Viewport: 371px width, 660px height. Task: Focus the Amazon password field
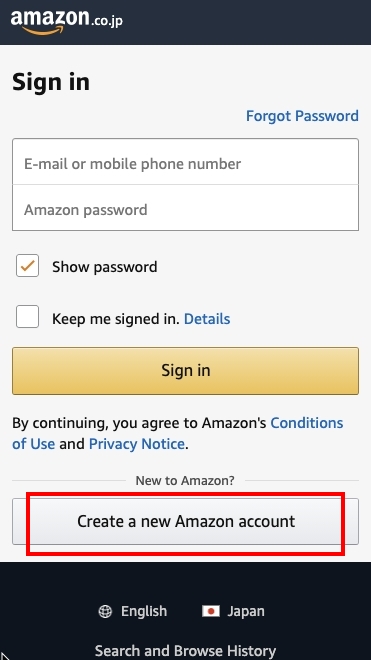(x=185, y=208)
